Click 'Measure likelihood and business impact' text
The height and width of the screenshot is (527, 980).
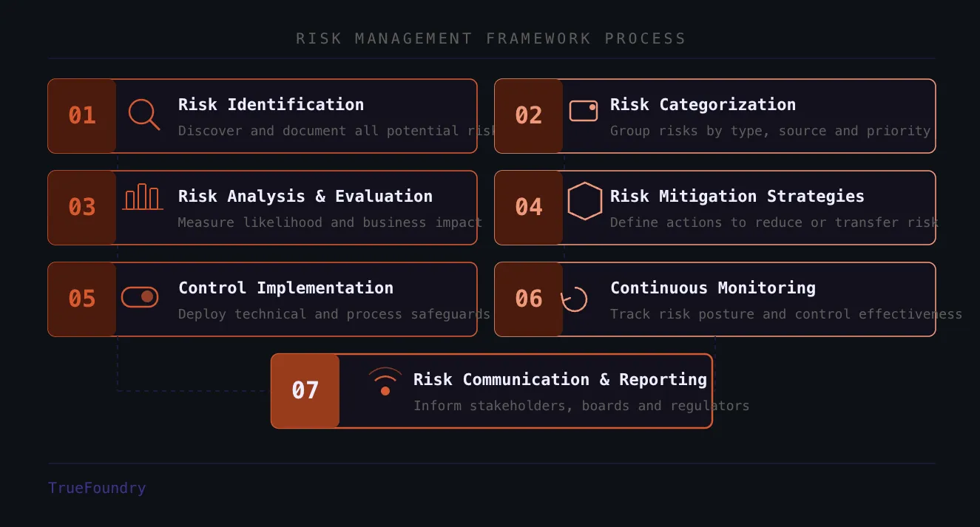point(330,222)
